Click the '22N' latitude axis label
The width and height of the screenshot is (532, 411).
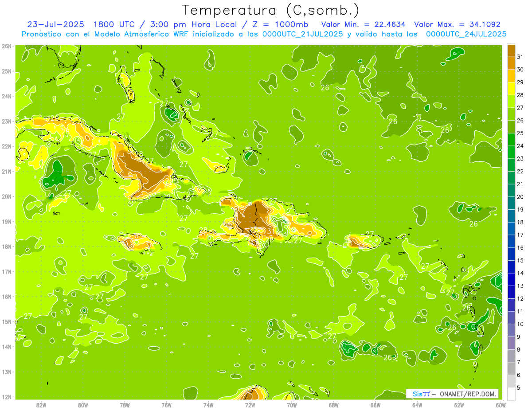[7, 146]
